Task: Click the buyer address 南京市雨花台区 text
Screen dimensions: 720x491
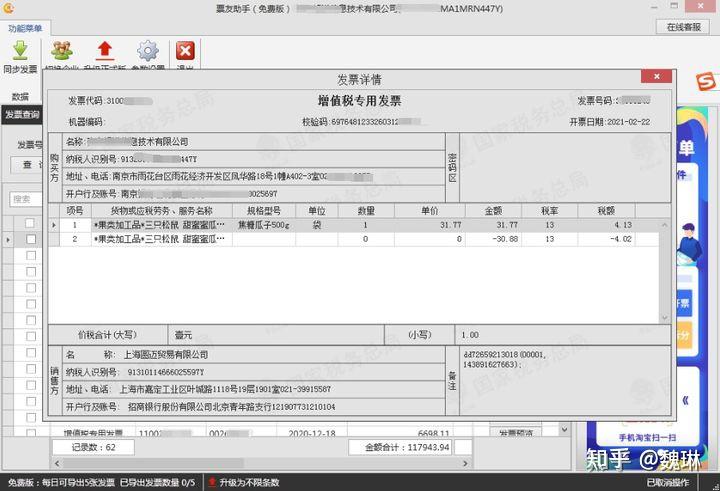Action: (243, 176)
